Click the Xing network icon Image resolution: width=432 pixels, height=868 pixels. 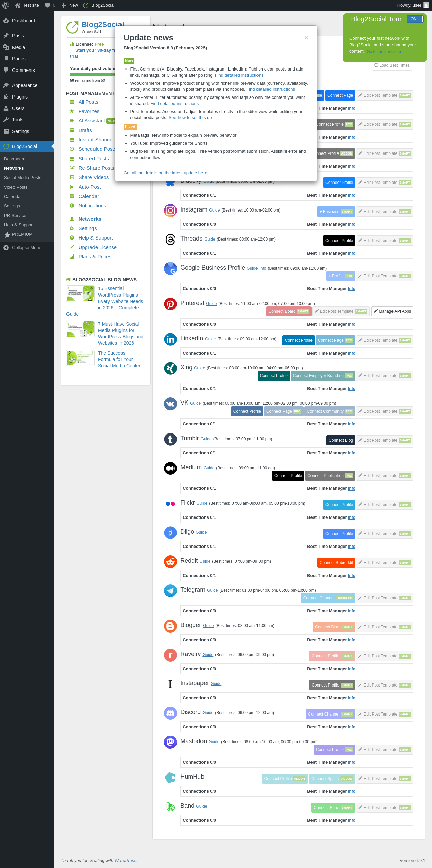click(170, 368)
